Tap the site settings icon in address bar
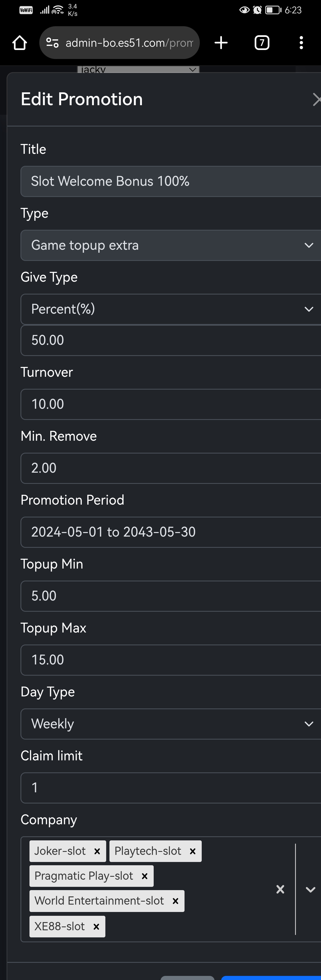 (52, 43)
